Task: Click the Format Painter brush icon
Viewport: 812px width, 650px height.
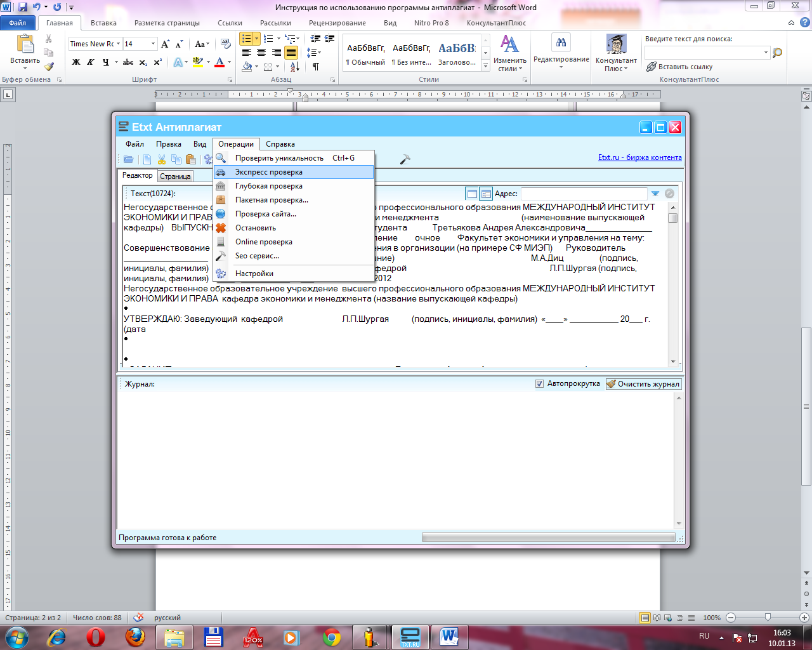Action: click(x=49, y=67)
